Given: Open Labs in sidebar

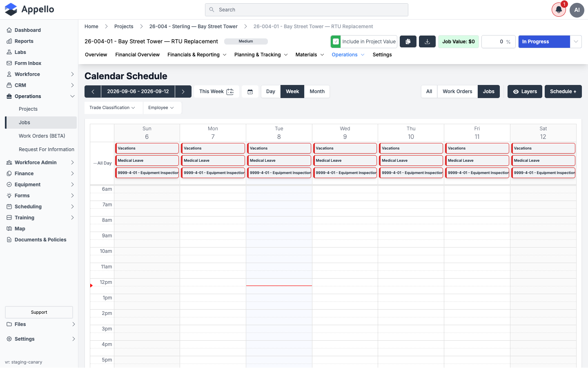Looking at the screenshot, I should 20,52.
